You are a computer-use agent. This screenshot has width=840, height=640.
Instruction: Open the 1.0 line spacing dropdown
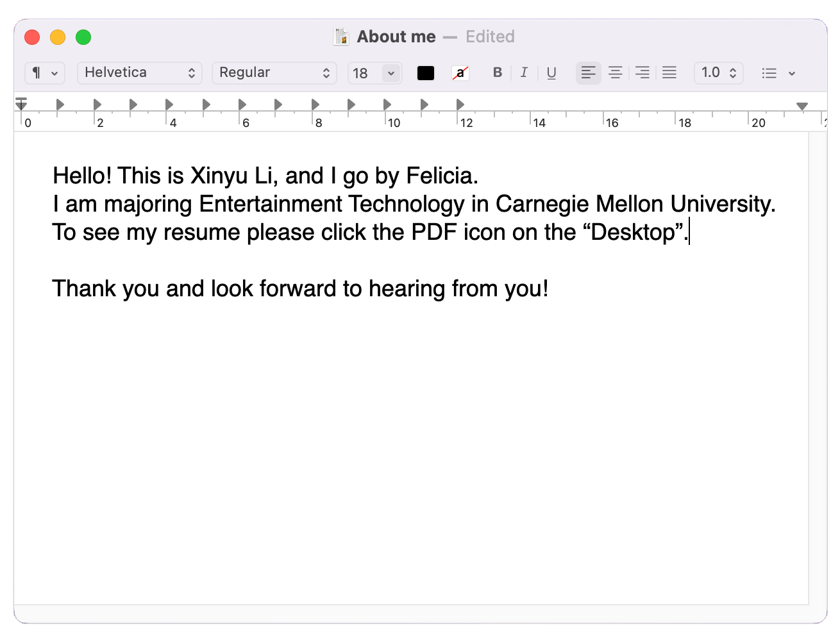click(719, 73)
